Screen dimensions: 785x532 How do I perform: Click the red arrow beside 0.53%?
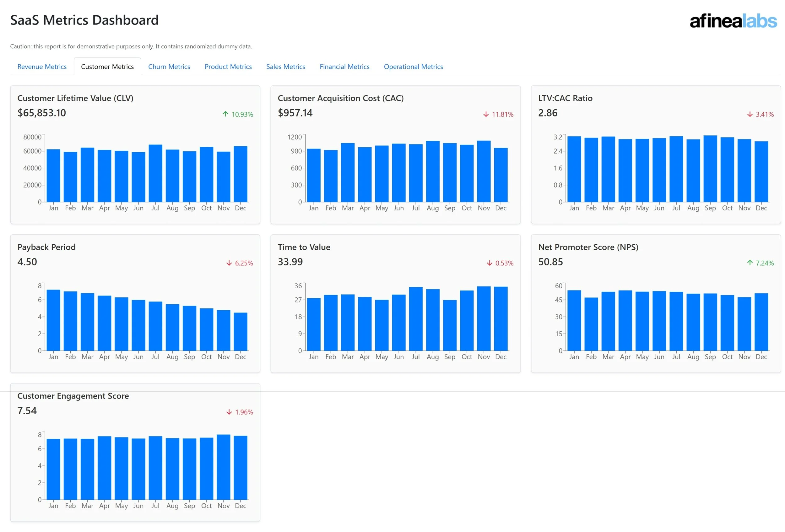[489, 263]
